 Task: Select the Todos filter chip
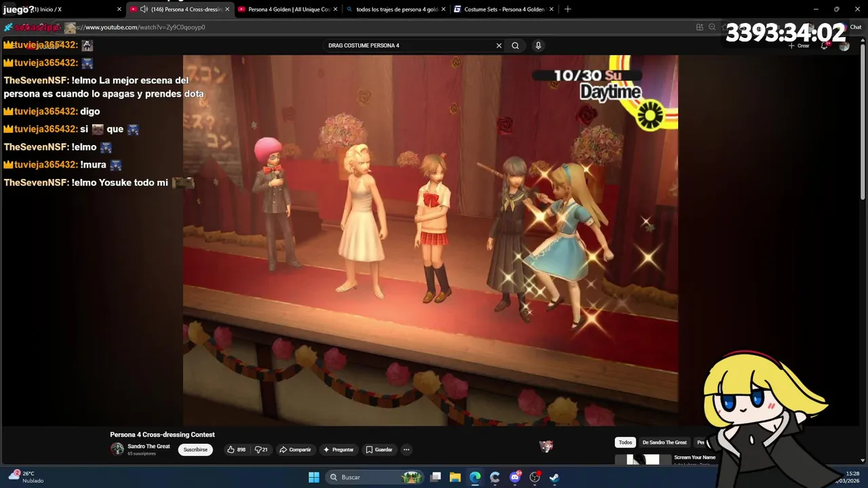click(625, 443)
